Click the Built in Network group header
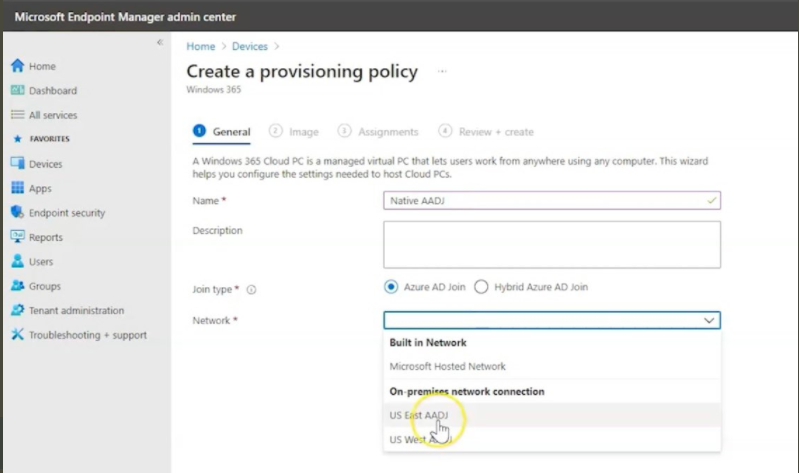The width and height of the screenshot is (799, 473). click(428, 343)
